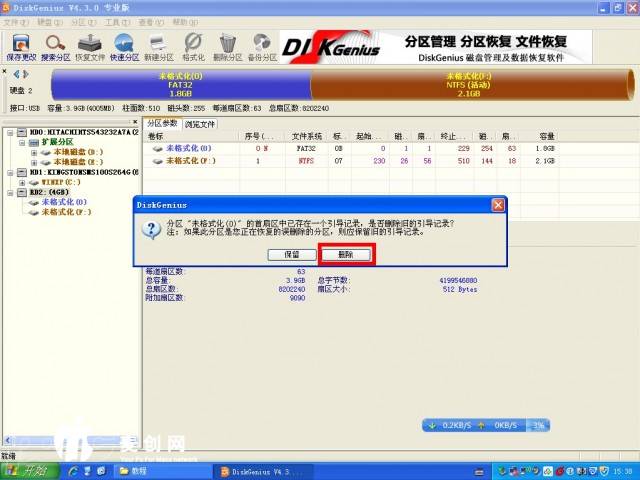Viewport: 640px width, 480px height.
Task: Expand the WINXP (C:) tree node
Action: pyautogui.click(x=20, y=182)
